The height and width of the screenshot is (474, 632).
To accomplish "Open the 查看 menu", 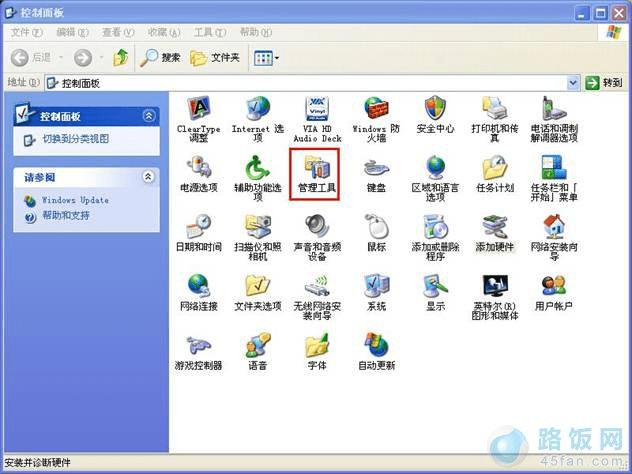I will (118, 32).
